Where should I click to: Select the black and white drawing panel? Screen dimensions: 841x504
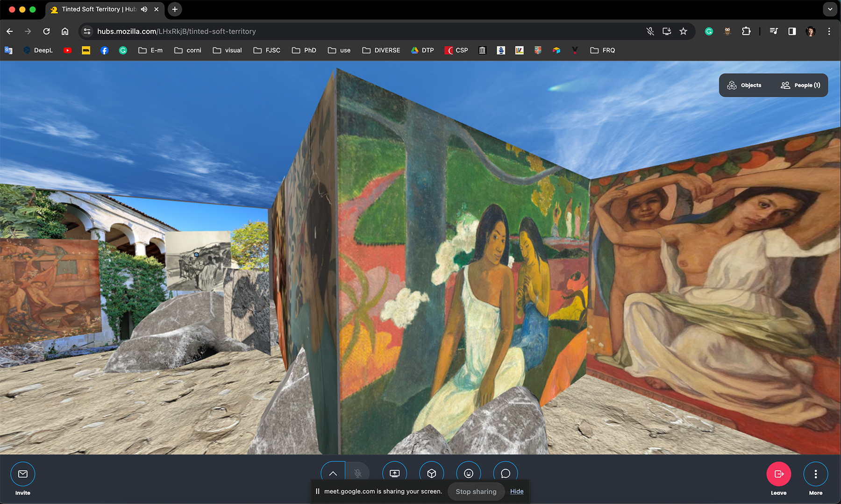(x=199, y=261)
